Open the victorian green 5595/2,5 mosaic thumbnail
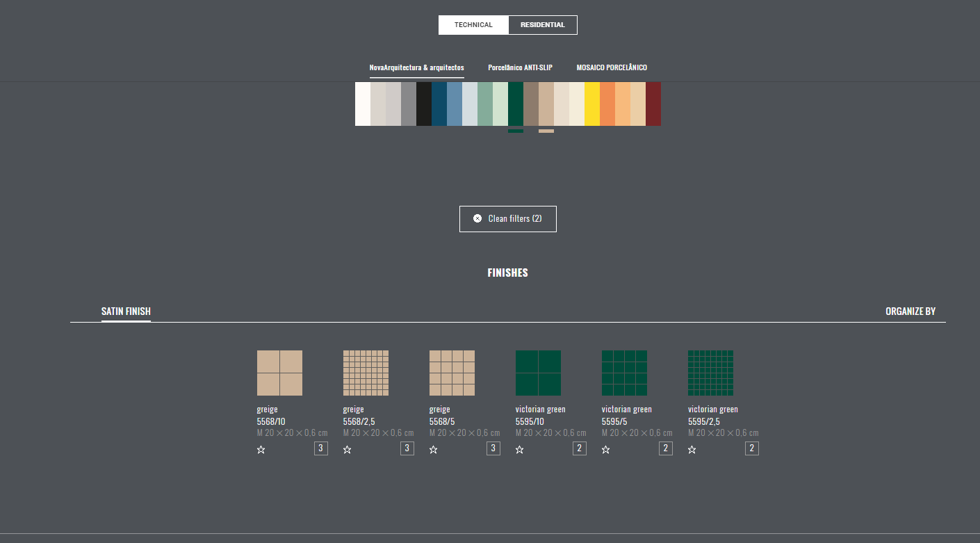This screenshot has height=543, width=980. [710, 373]
